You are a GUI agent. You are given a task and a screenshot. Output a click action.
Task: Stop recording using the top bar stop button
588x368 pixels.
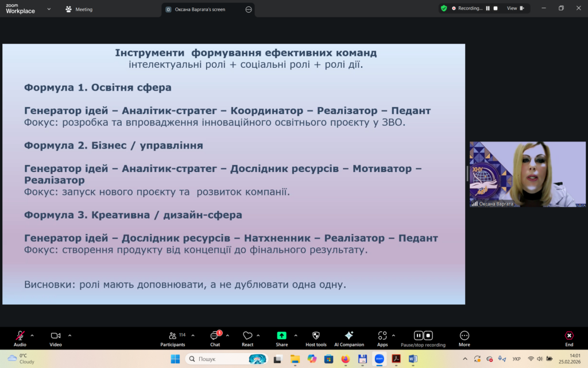pos(496,9)
